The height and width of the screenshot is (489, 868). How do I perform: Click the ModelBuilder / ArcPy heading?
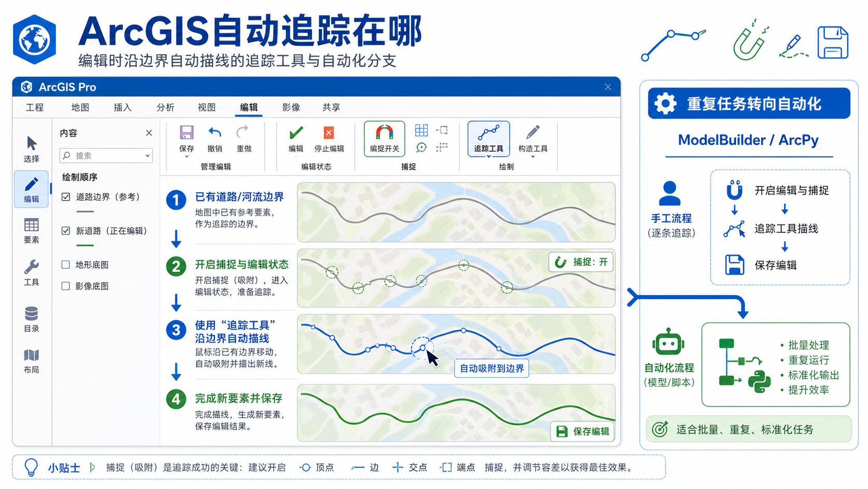click(748, 140)
